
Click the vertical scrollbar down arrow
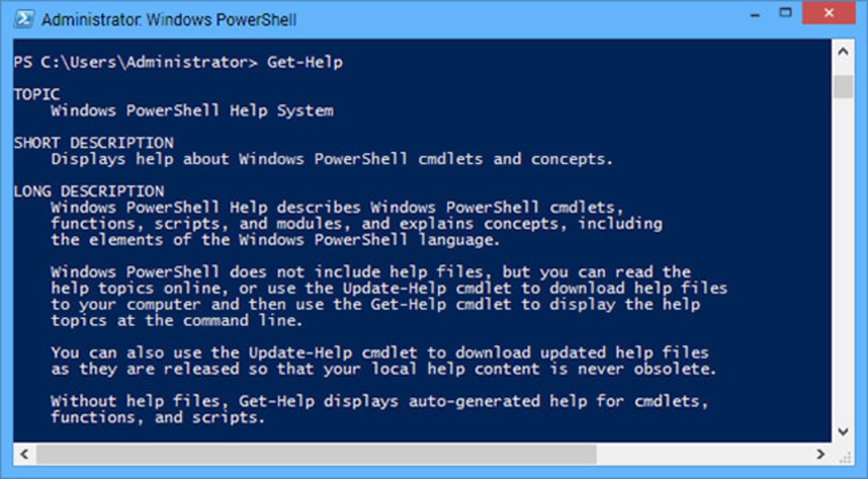(843, 432)
